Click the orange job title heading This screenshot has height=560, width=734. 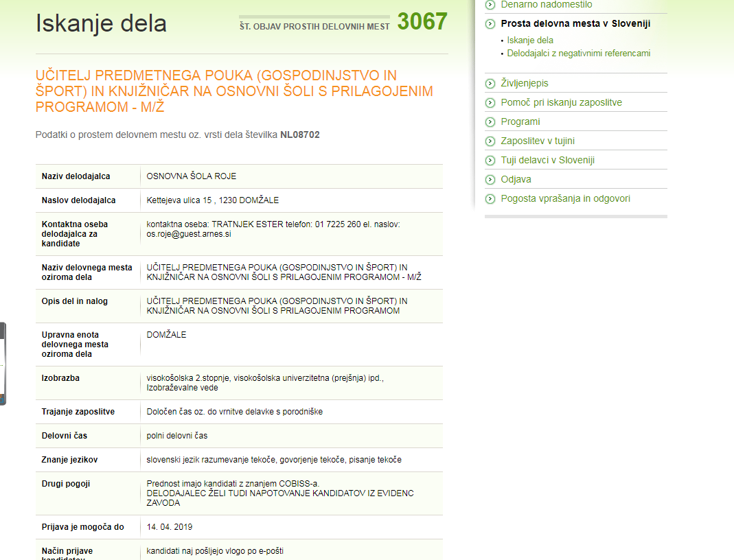[234, 91]
